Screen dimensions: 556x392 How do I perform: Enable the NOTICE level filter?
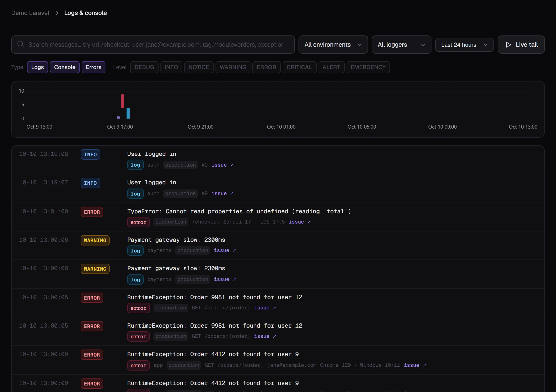click(x=199, y=67)
